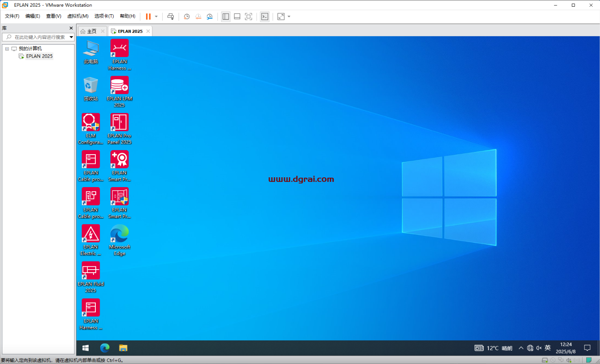The height and width of the screenshot is (364, 600).
Task: Collapse the 我的计算机 tree node
Action: [7, 49]
